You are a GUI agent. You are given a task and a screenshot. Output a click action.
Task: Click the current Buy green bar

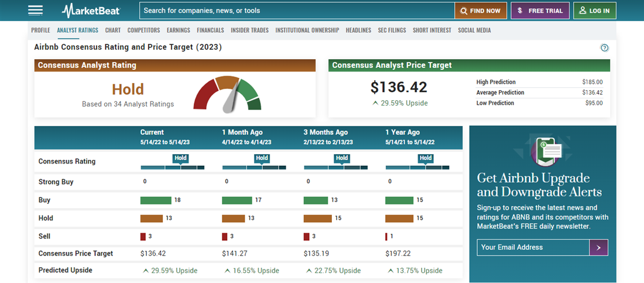click(156, 200)
